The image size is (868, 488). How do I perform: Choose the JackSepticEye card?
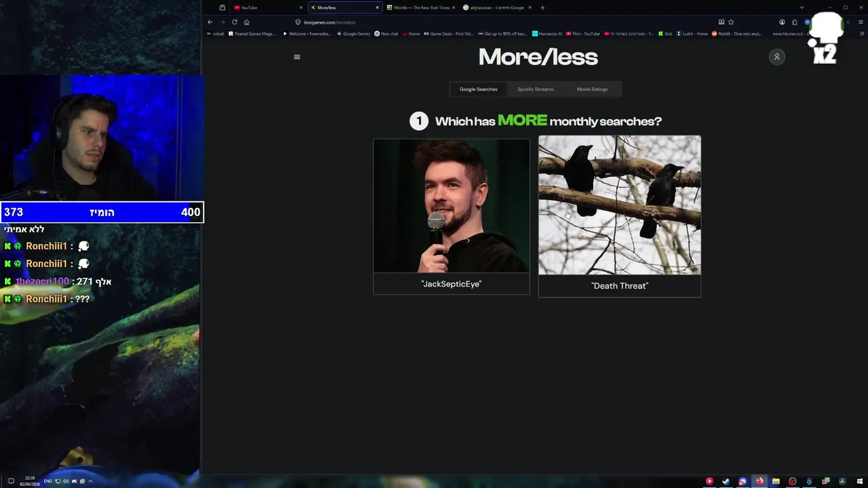tap(452, 217)
